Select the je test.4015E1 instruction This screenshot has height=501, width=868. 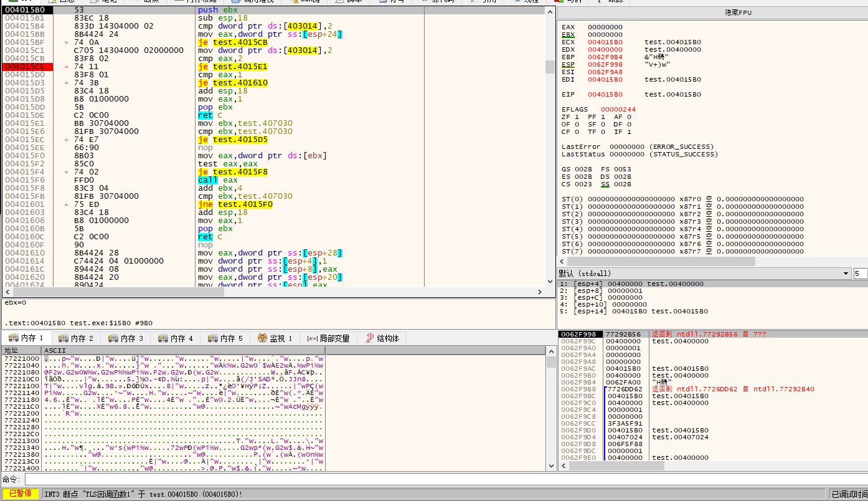[x=232, y=67]
